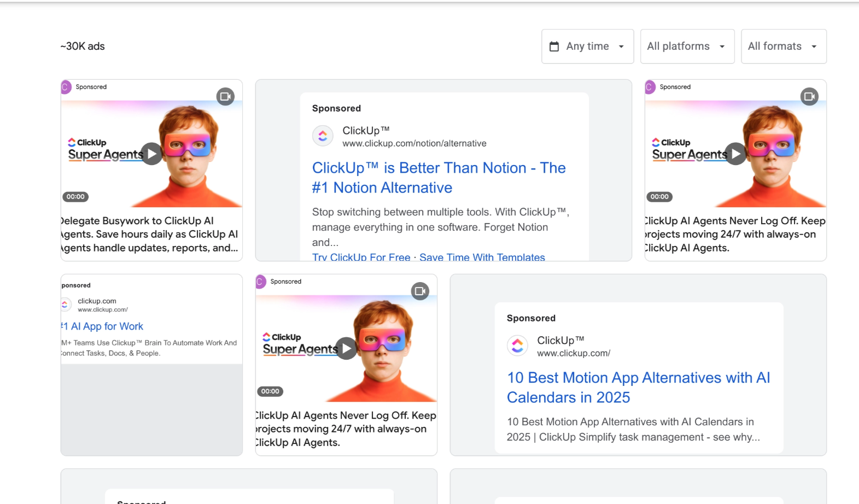859x504 pixels.
Task: Click the www.clickup.com/notion/alternative URL
Action: 414,143
